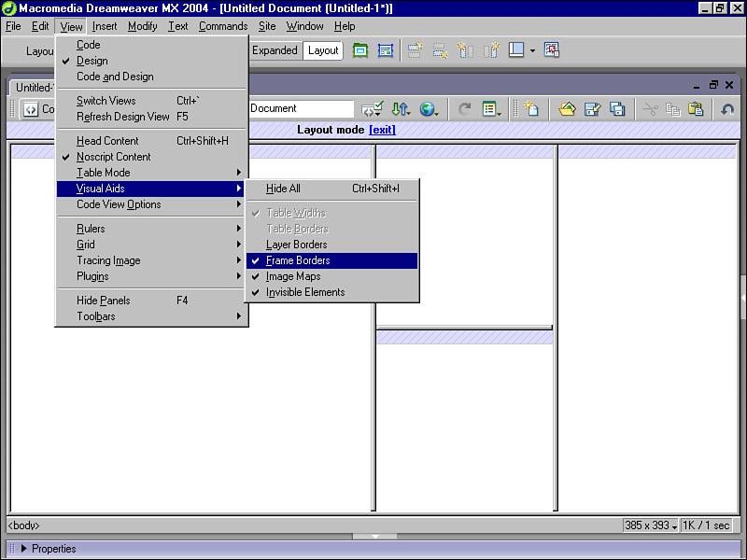The width and height of the screenshot is (747, 560).
Task: Click Preview in Browser globe icon
Action: coord(429,109)
